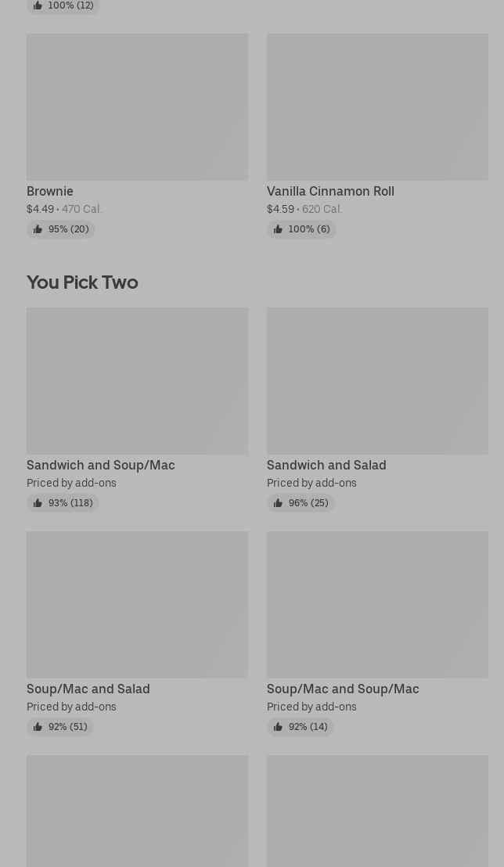Open Sandwich and Soup/Mac image
Image resolution: width=504 pixels, height=867 pixels.
(137, 381)
